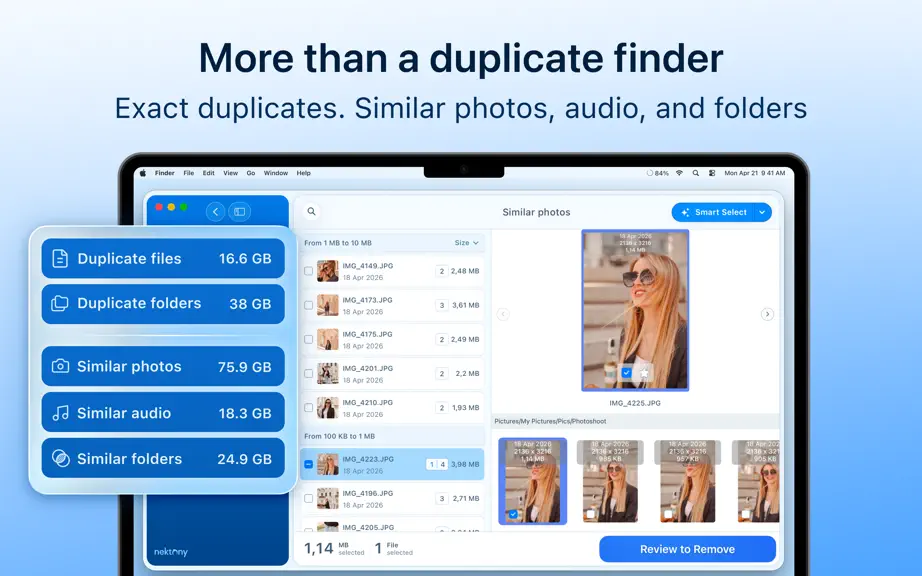The image size is (922, 576).
Task: Show the next photo with right arrow
Action: (767, 314)
